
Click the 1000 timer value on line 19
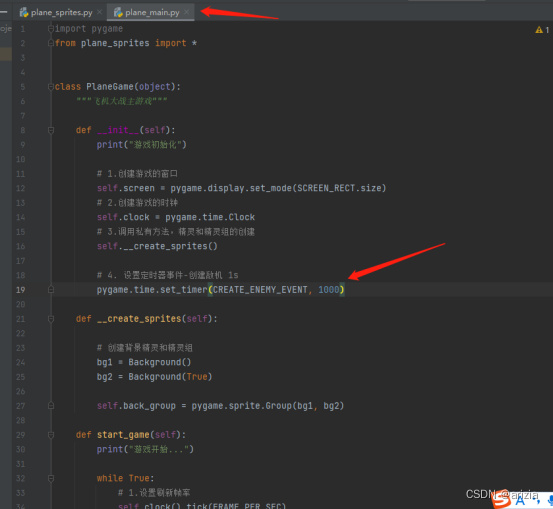pyautogui.click(x=328, y=290)
